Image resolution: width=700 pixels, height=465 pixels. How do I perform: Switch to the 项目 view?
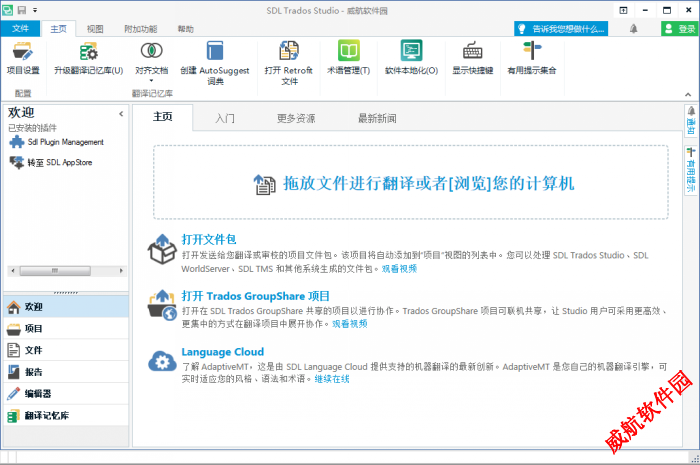point(66,328)
